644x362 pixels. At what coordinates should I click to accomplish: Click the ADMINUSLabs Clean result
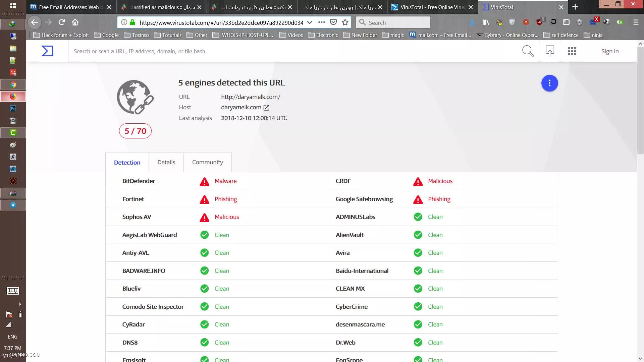point(435,217)
